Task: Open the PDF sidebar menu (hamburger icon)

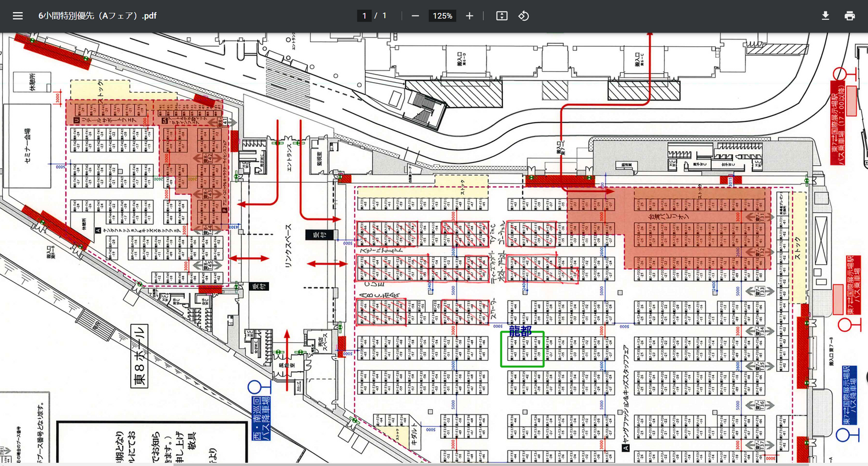Action: coord(17,16)
